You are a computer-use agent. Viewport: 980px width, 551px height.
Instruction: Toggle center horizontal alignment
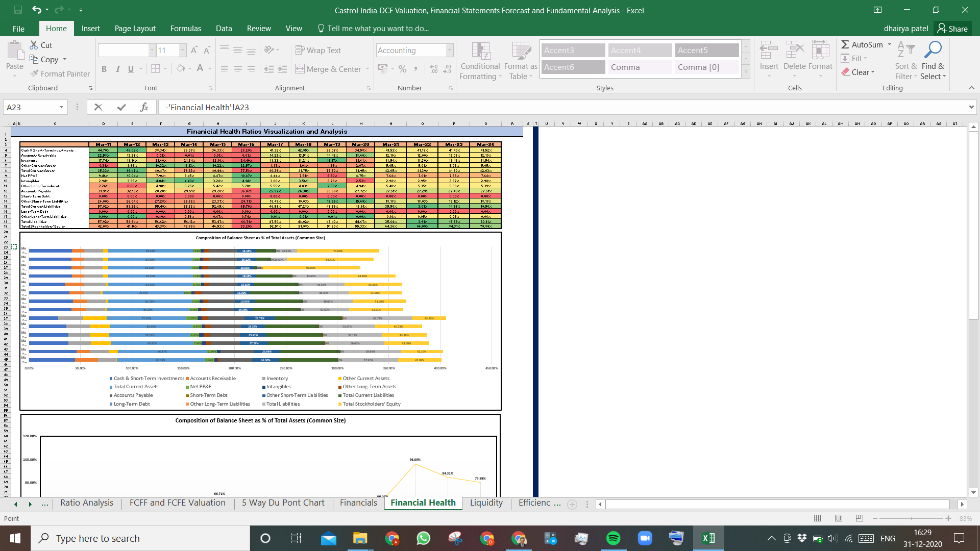point(238,69)
